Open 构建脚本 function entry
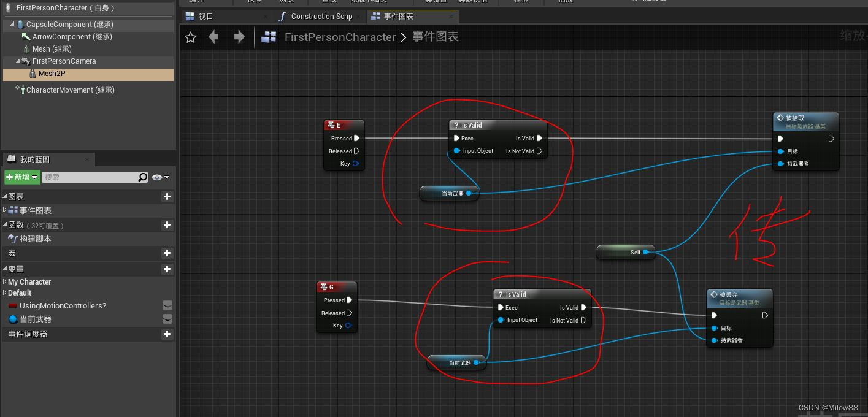Viewport: 868px width, 417px height. [x=35, y=239]
